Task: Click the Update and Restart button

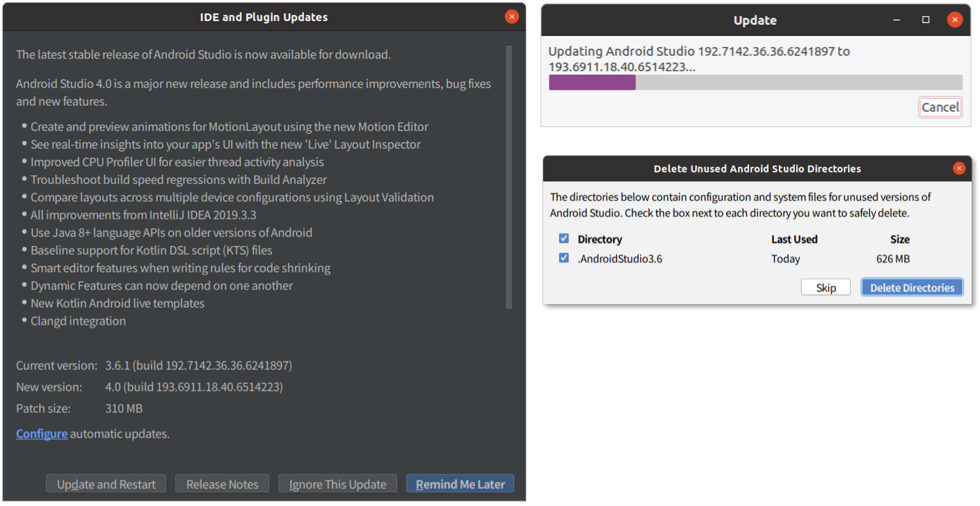Action: point(106,484)
